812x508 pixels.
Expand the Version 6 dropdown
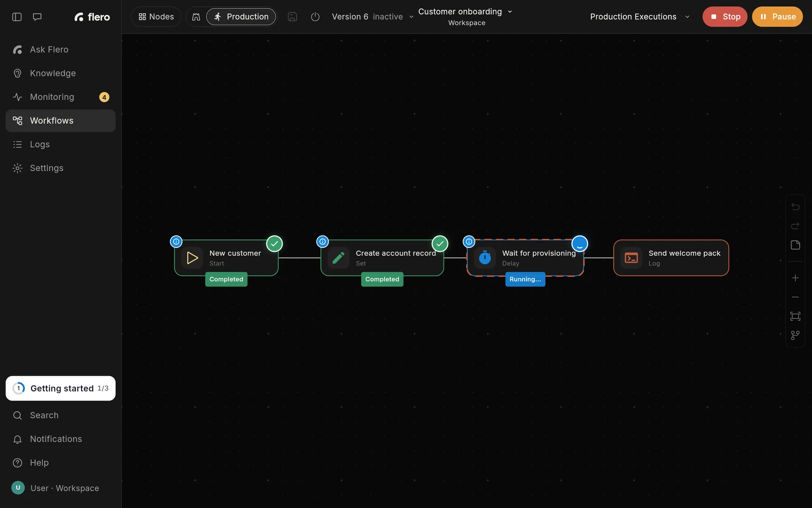pyautogui.click(x=373, y=17)
